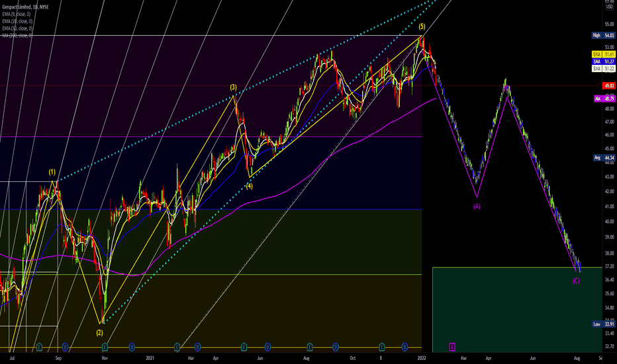
Task: Select the wave (3) label
Action: click(x=233, y=87)
